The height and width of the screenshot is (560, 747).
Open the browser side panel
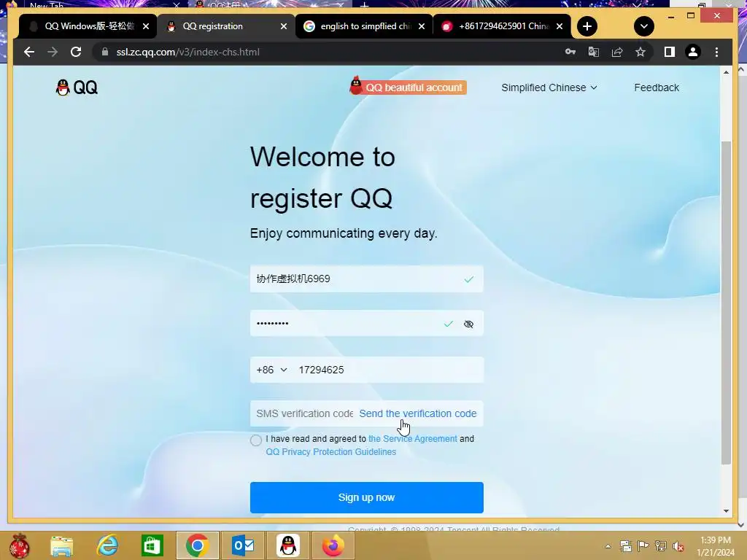click(x=670, y=52)
